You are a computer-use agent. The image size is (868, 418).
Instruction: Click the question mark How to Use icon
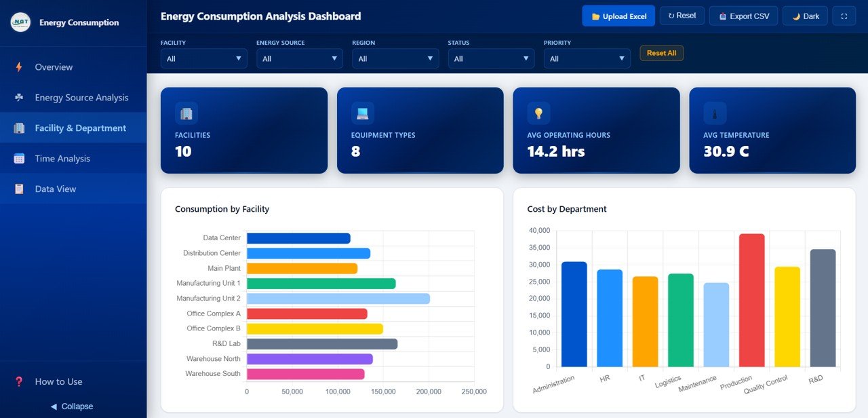click(19, 381)
